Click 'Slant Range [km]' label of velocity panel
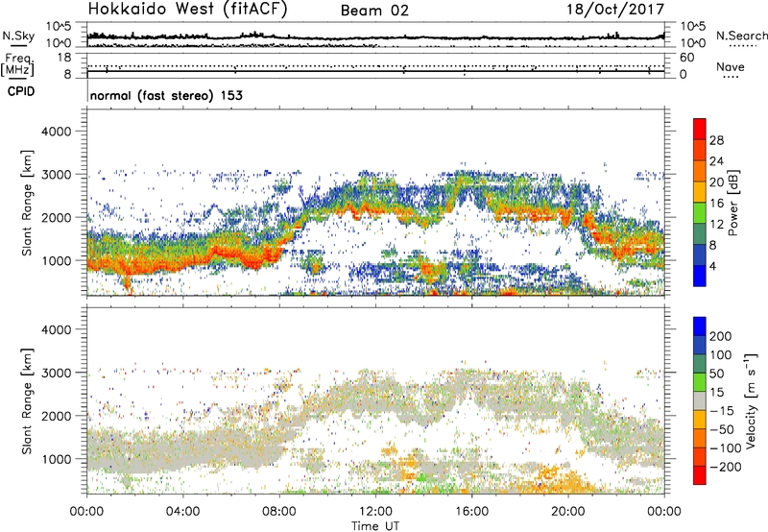The image size is (768, 532). (28, 401)
